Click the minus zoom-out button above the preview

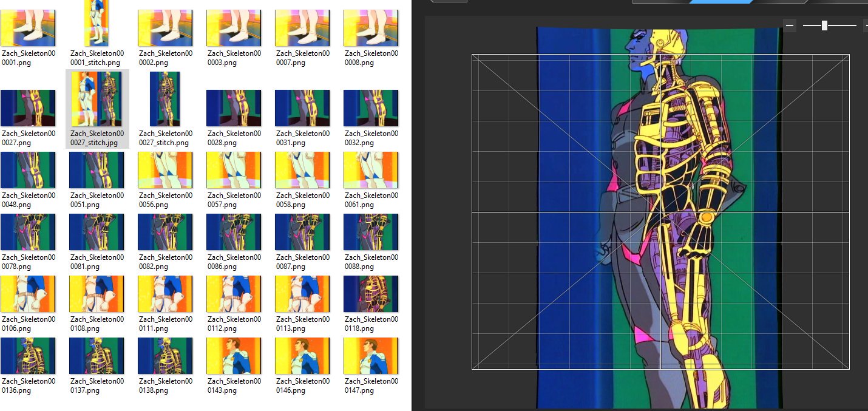pyautogui.click(x=790, y=25)
